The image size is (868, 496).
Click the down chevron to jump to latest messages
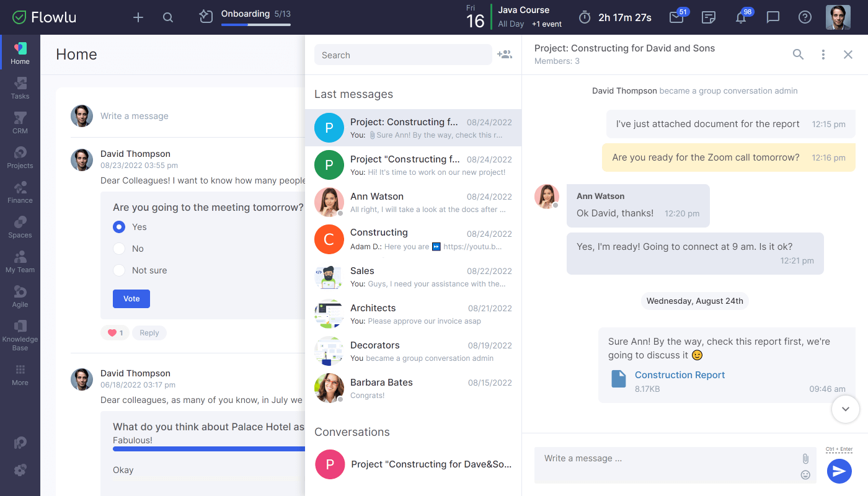click(x=845, y=409)
